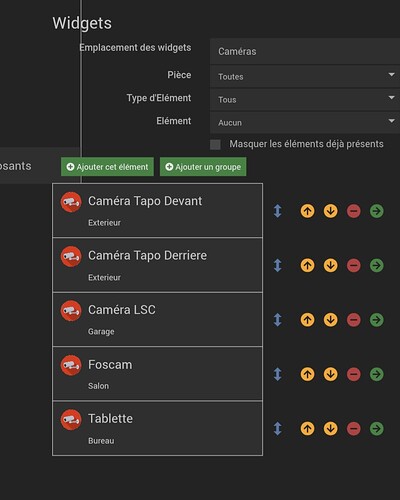The image size is (400, 500).
Task: Select the Foscam Salon list item
Action: tap(157, 374)
